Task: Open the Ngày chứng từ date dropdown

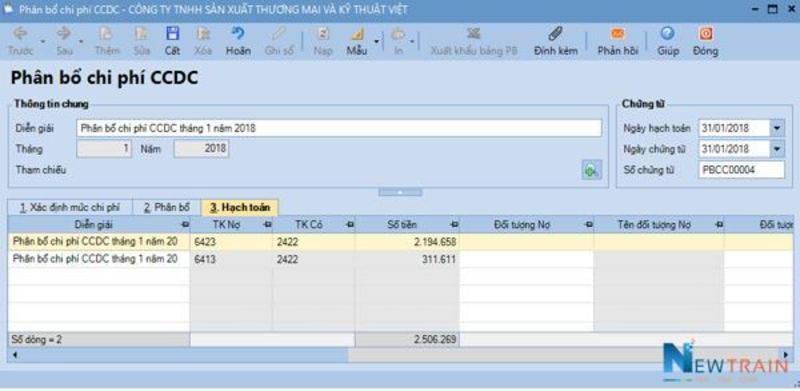Action: [x=777, y=149]
